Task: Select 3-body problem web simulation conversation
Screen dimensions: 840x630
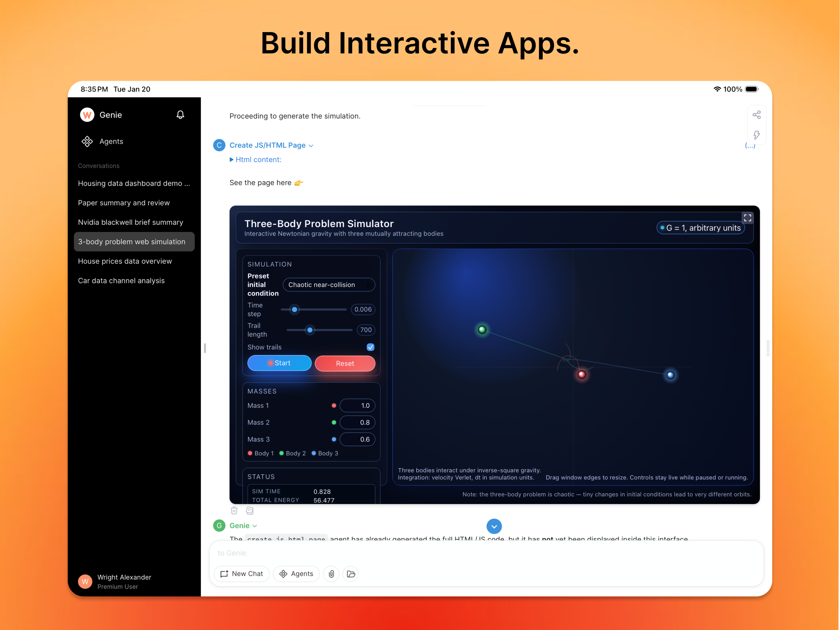Action: coord(134,241)
